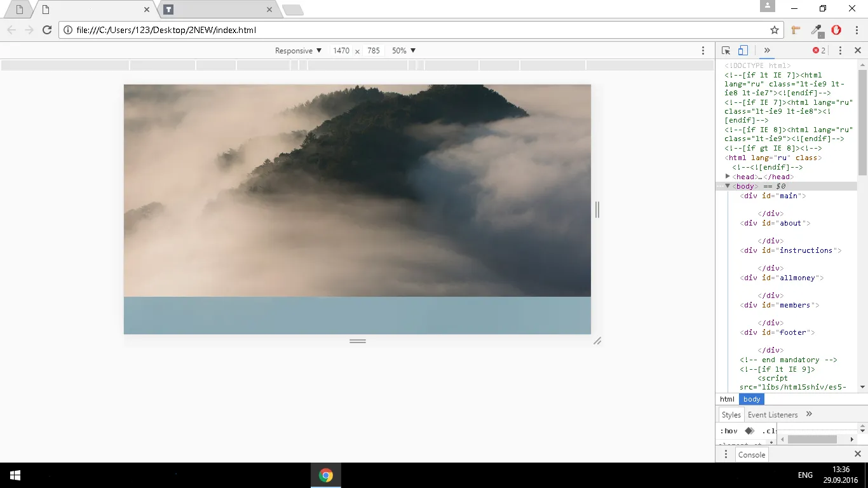Open DevTools customize menu
868x488 pixels.
[840, 51]
